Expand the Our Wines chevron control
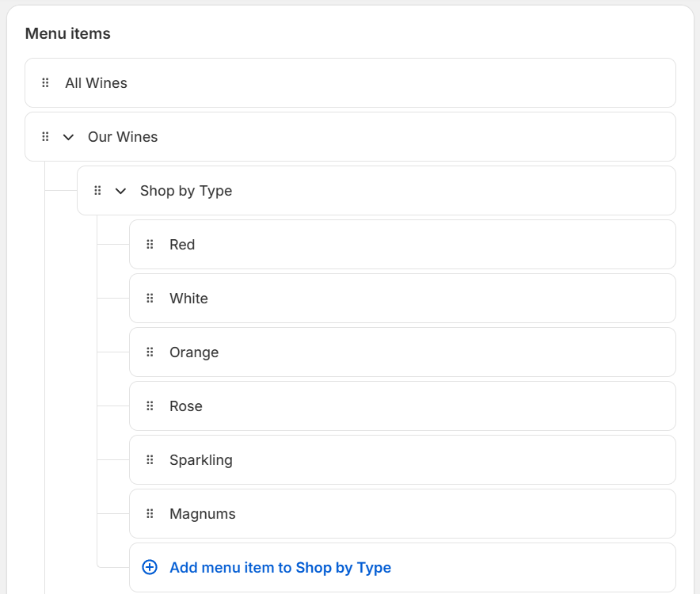The image size is (700, 594). [68, 136]
